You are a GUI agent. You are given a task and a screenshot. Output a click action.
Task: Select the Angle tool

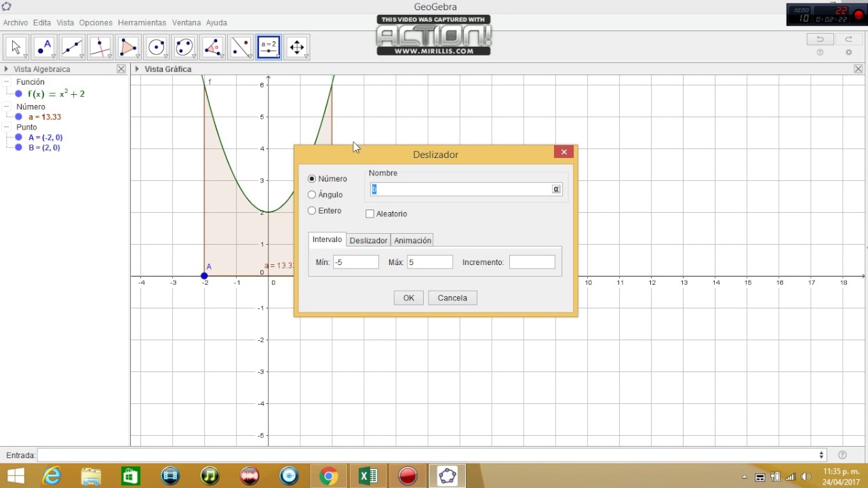(x=212, y=47)
